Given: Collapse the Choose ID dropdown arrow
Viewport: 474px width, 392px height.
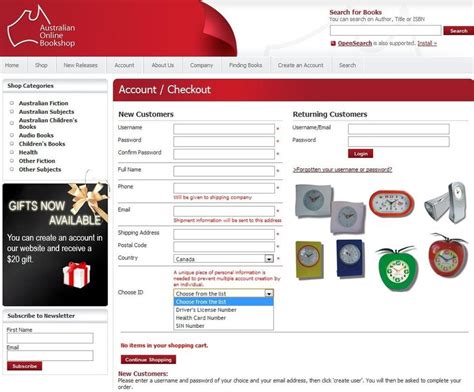Looking at the screenshot, I should (269, 293).
